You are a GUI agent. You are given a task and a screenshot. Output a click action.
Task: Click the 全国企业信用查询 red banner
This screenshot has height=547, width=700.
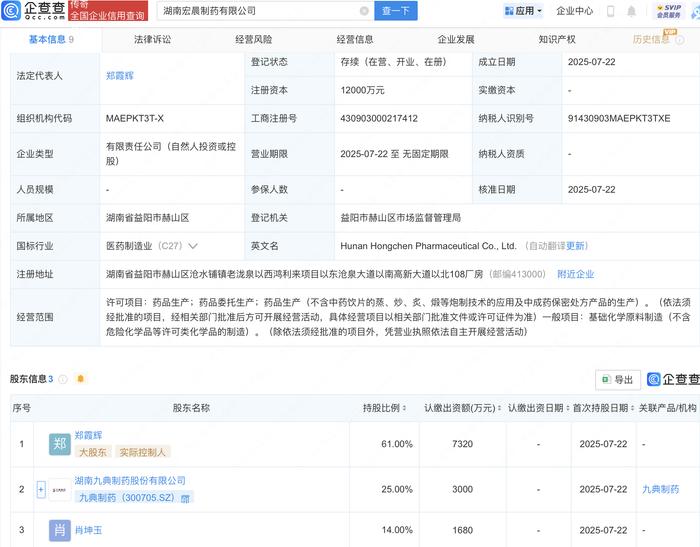click(x=108, y=11)
